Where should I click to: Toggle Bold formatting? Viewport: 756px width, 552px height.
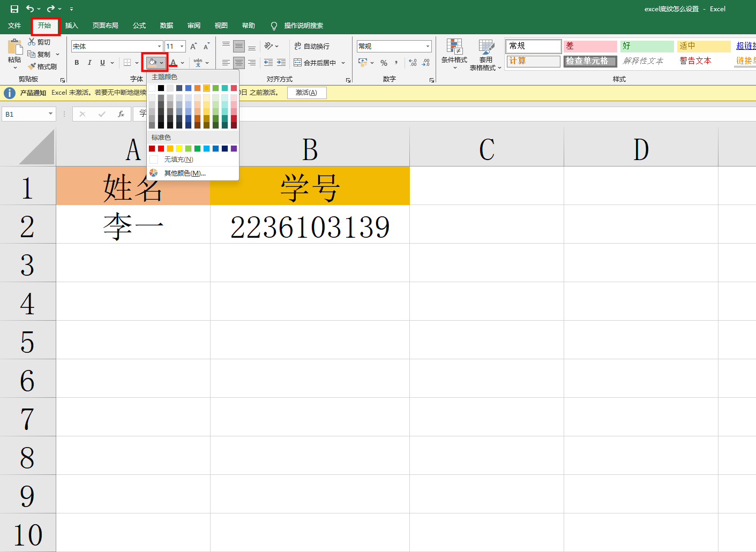(x=77, y=63)
